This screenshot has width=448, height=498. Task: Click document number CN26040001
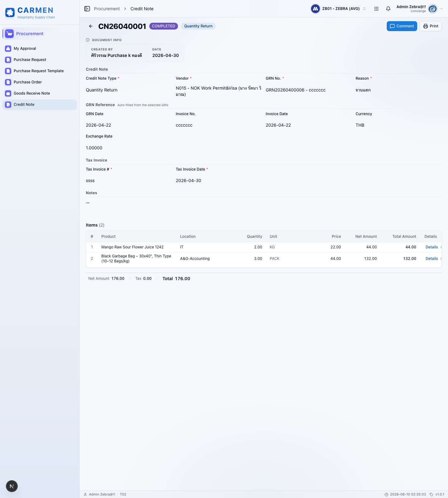pos(122,26)
